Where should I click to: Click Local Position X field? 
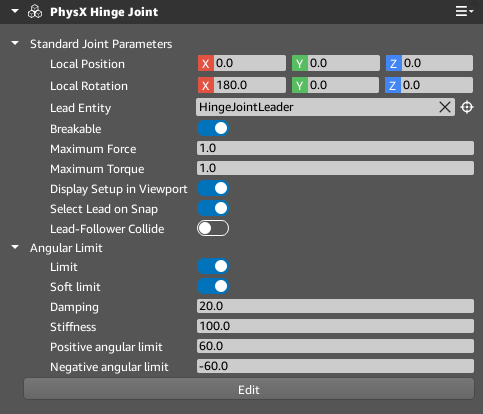(250, 63)
